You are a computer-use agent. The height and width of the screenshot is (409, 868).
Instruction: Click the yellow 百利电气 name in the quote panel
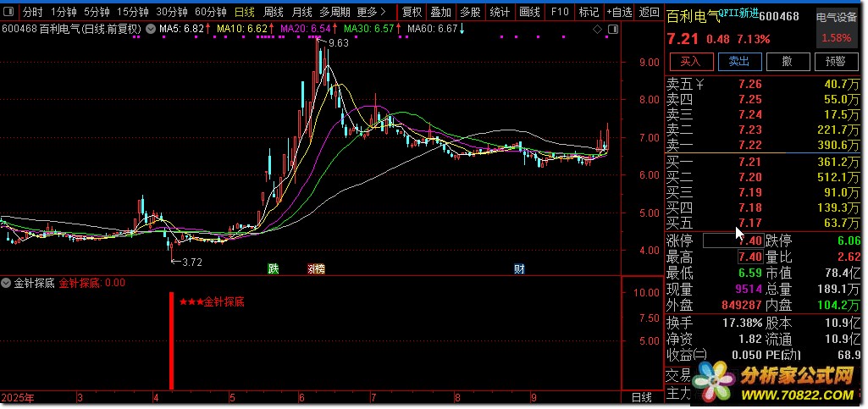693,17
